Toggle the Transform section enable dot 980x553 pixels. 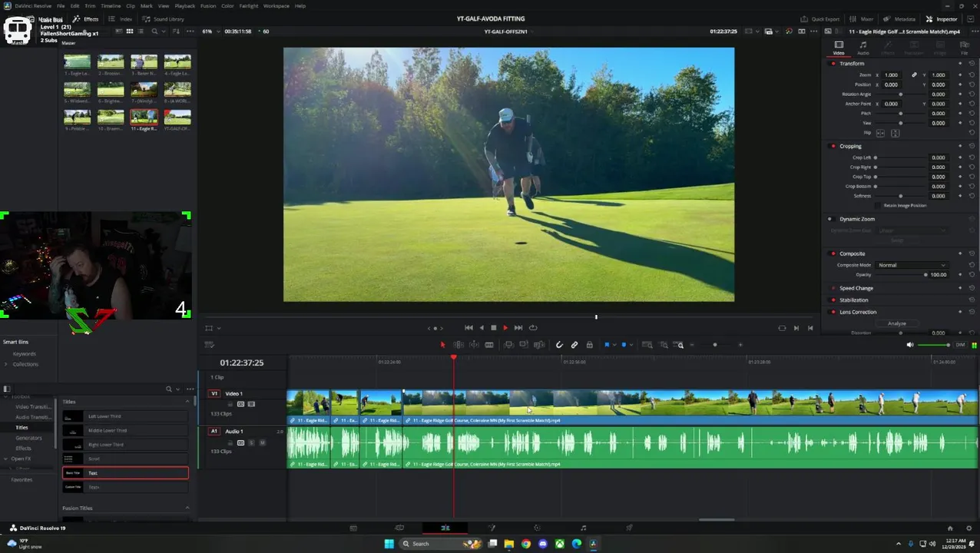pos(833,63)
